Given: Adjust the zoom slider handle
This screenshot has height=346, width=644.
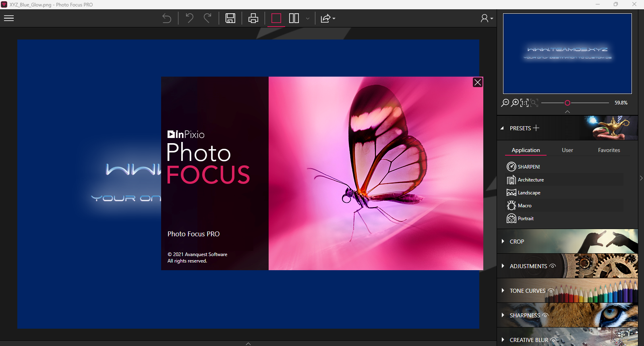Looking at the screenshot, I should [567, 103].
